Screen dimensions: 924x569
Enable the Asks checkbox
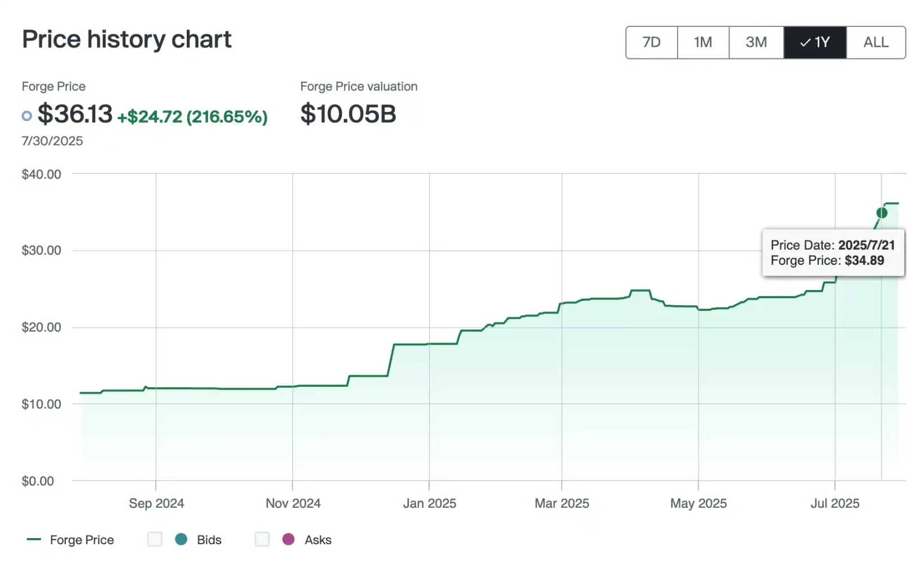pos(262,539)
